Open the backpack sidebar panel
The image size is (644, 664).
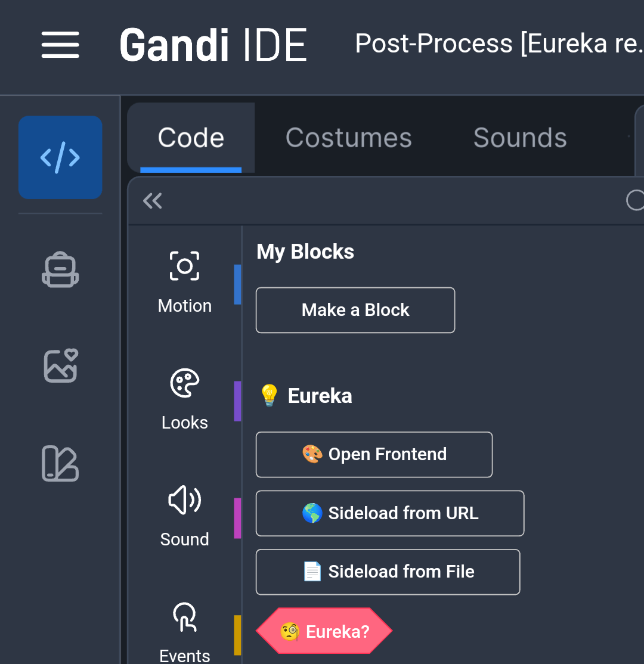point(60,270)
